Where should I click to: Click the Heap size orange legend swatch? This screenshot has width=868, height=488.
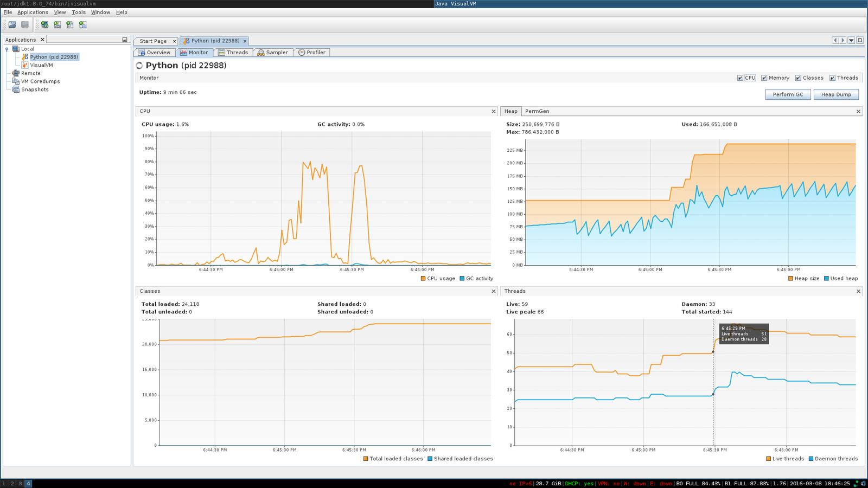790,279
